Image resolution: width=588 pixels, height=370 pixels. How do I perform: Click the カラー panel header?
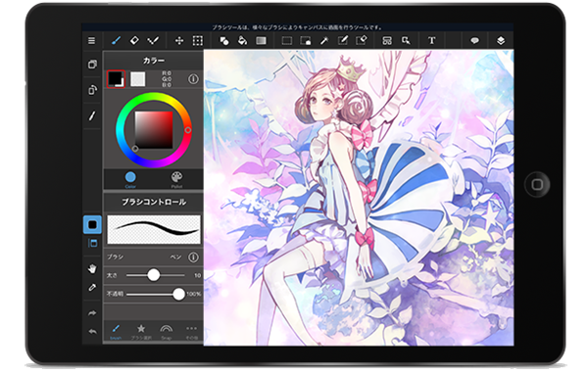click(154, 61)
